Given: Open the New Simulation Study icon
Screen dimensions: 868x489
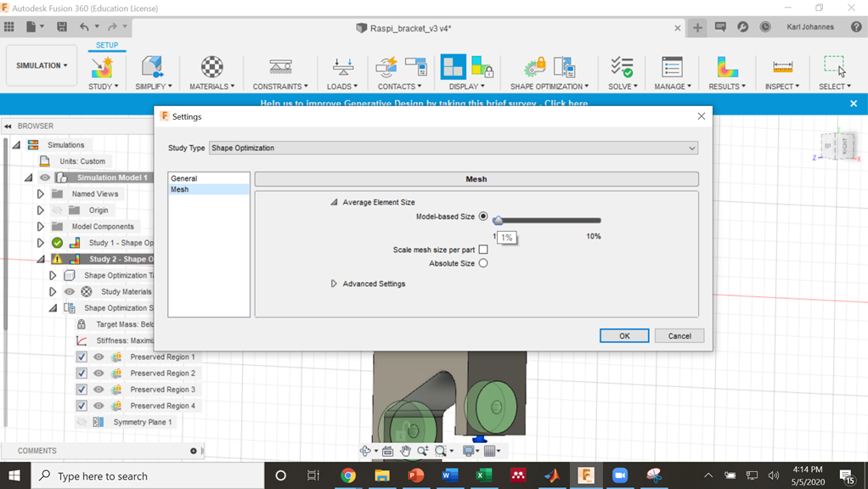Looking at the screenshot, I should pyautogui.click(x=103, y=67).
